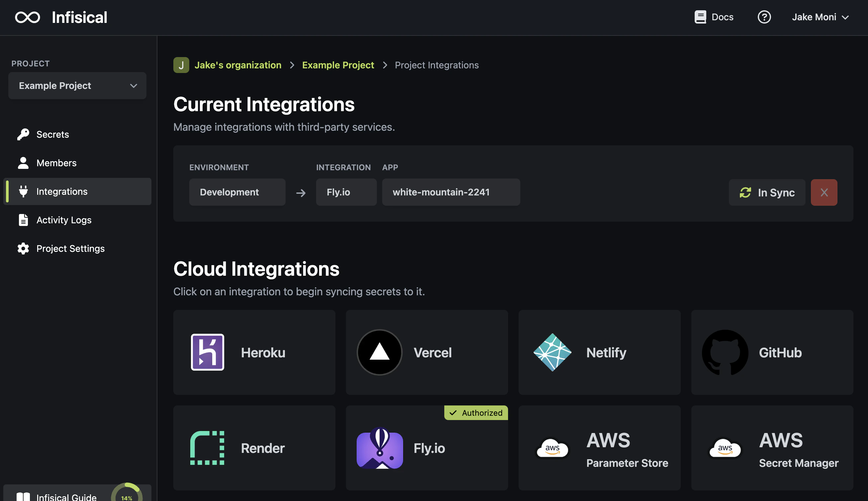This screenshot has height=501, width=868.
Task: Click the Cloud Integrations heading
Action: (x=256, y=269)
